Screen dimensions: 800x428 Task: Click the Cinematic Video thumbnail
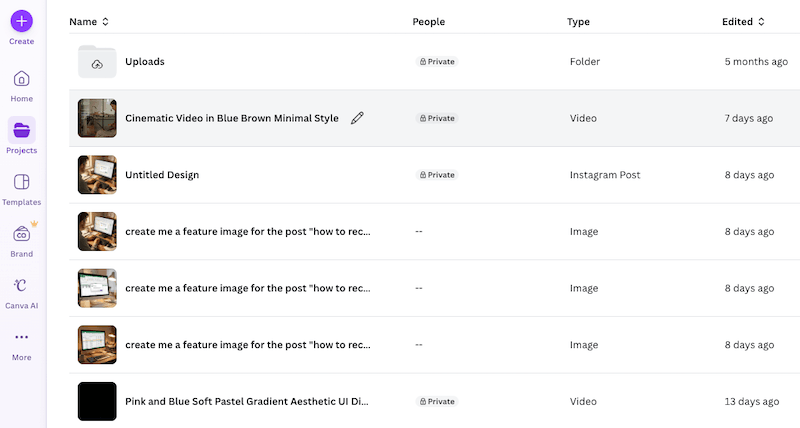pos(97,118)
